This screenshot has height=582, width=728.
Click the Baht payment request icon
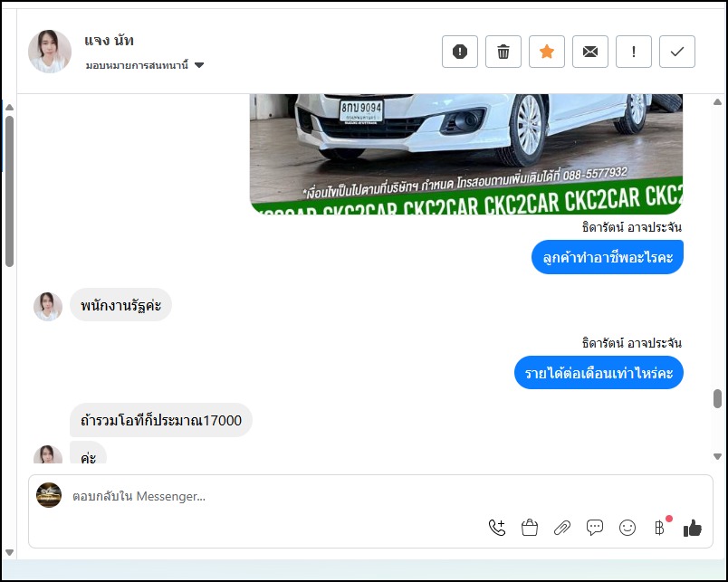(659, 528)
